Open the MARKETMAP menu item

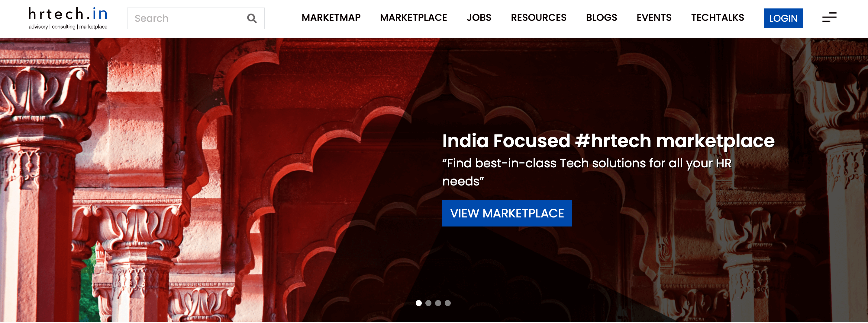coord(331,17)
